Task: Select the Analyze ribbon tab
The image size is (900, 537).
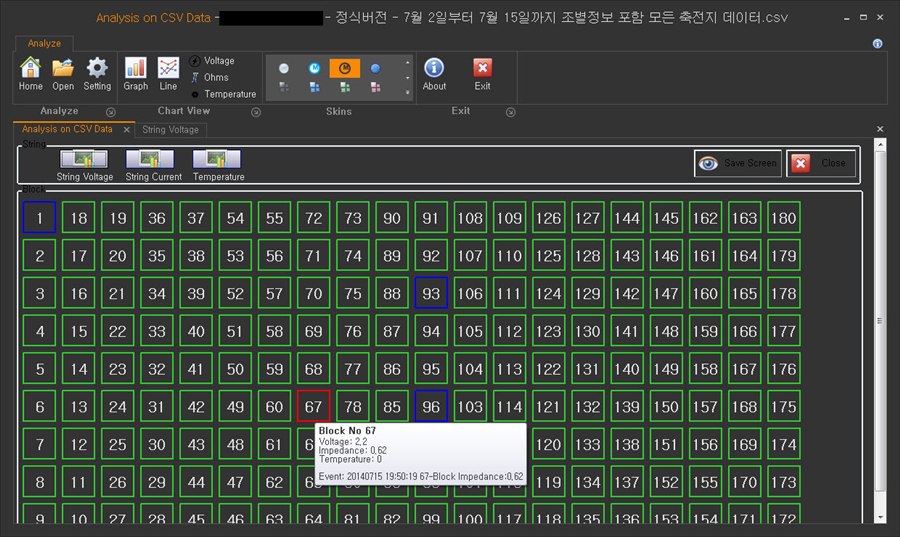Action: (44, 43)
